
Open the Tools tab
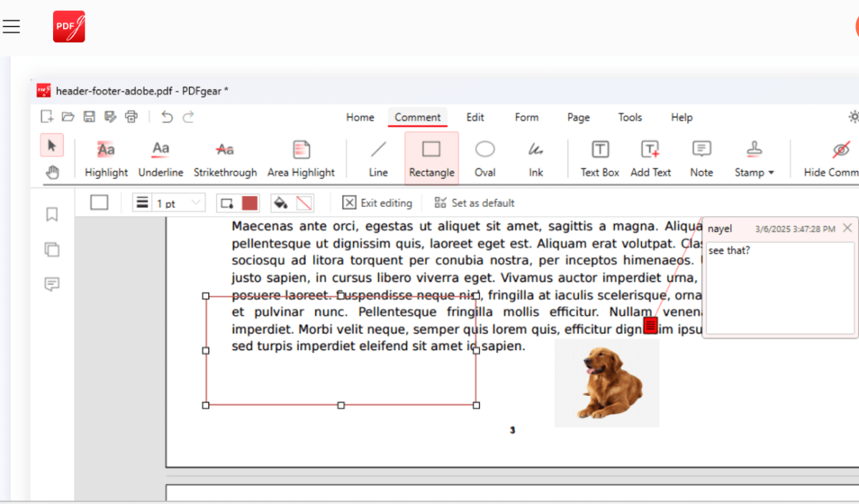point(630,117)
